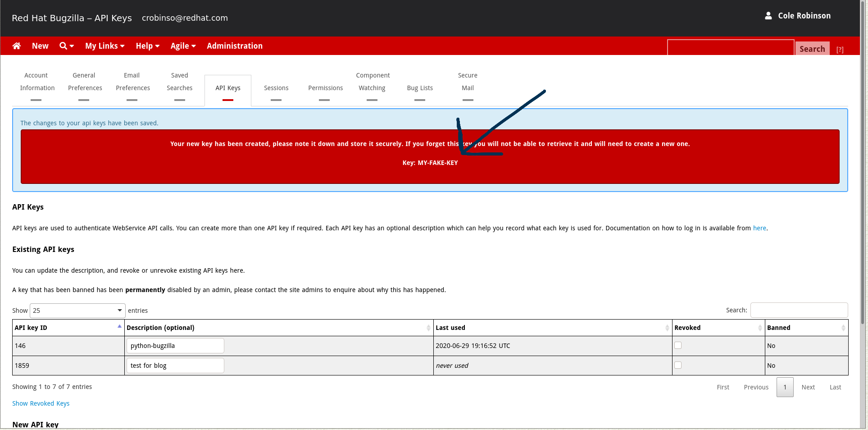Viewport: 868px width, 430px height.
Task: Click last used '2020-06-29 19:16:52 UTC'
Action: tap(473, 346)
